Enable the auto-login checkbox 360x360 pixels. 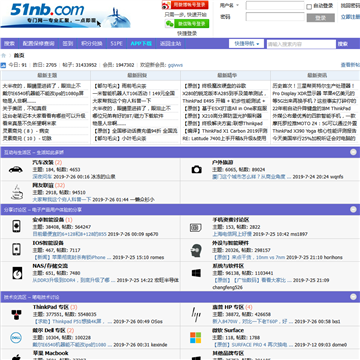[309, 7]
